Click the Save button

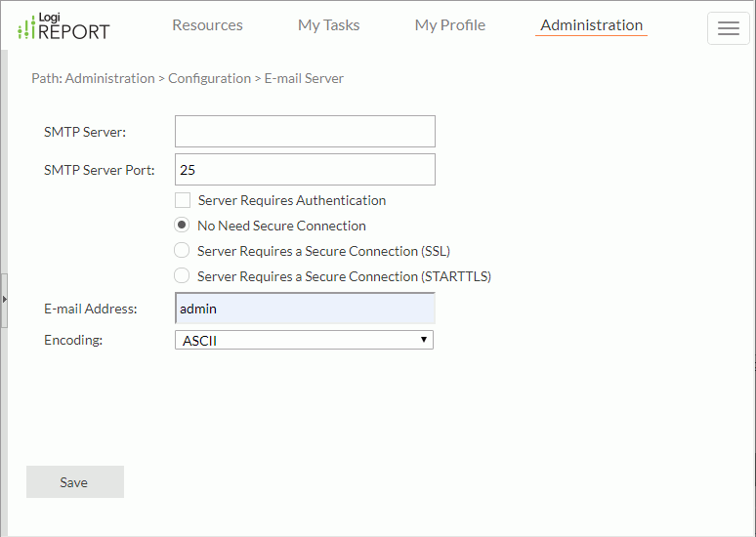coord(75,481)
